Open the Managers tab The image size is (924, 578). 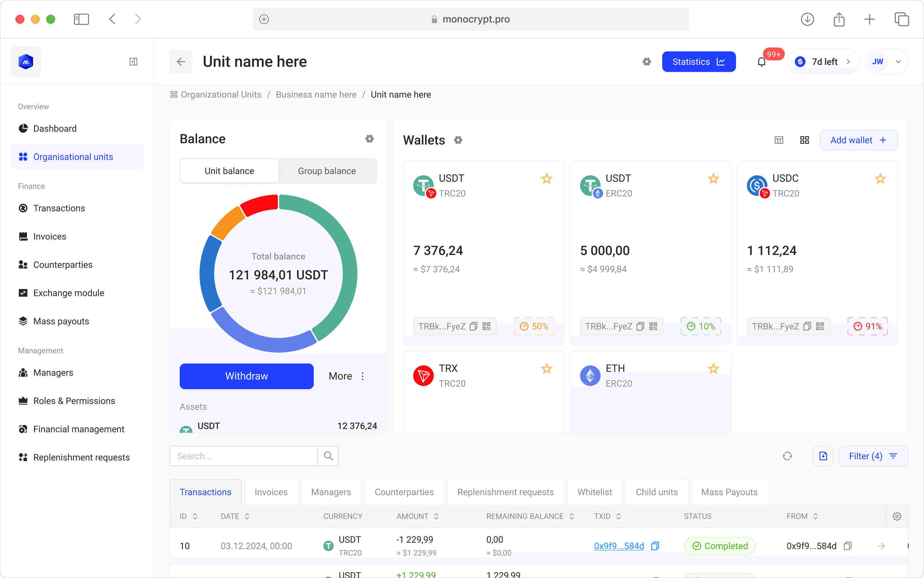tap(331, 492)
